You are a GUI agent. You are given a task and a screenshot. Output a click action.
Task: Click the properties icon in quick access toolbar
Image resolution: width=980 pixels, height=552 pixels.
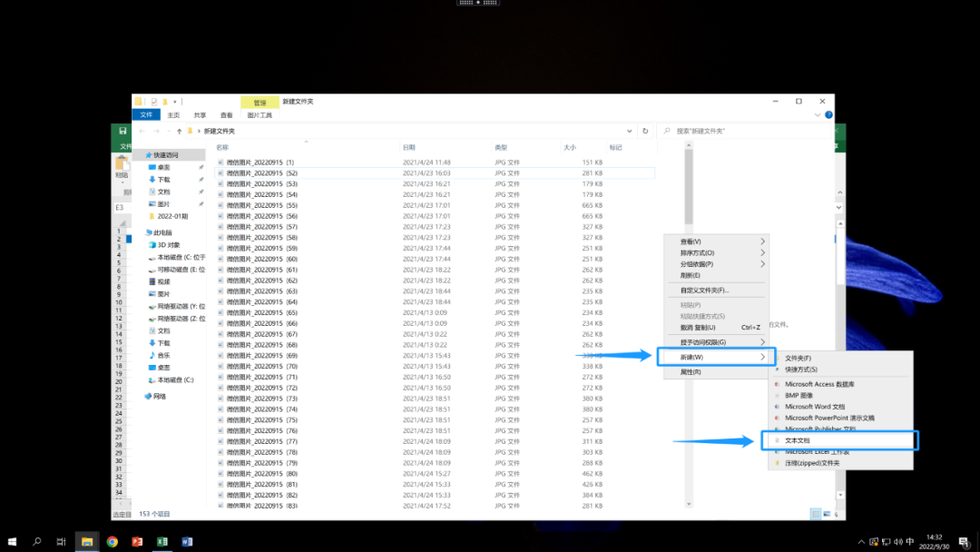click(153, 102)
